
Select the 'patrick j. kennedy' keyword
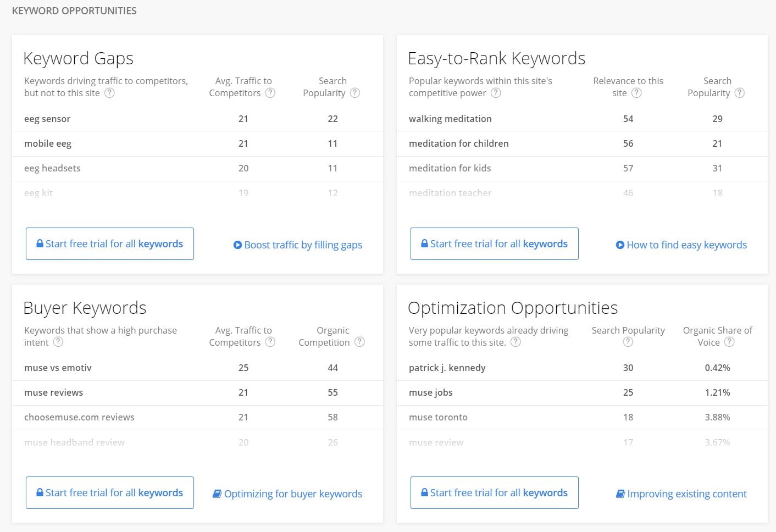pos(447,368)
